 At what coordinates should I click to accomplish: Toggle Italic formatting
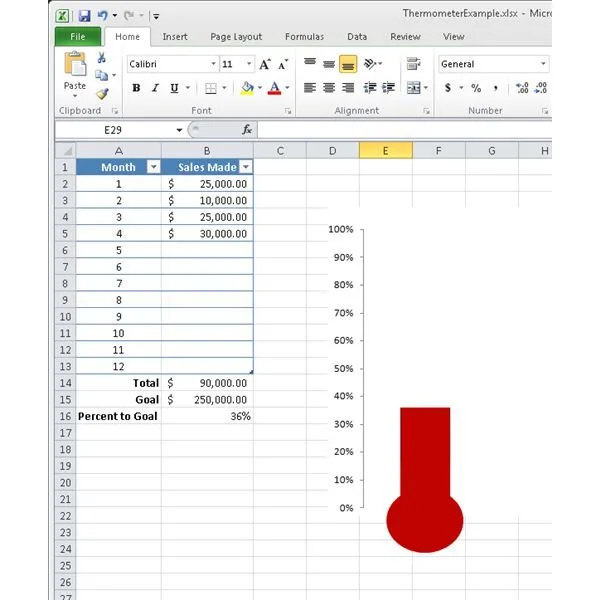point(155,88)
